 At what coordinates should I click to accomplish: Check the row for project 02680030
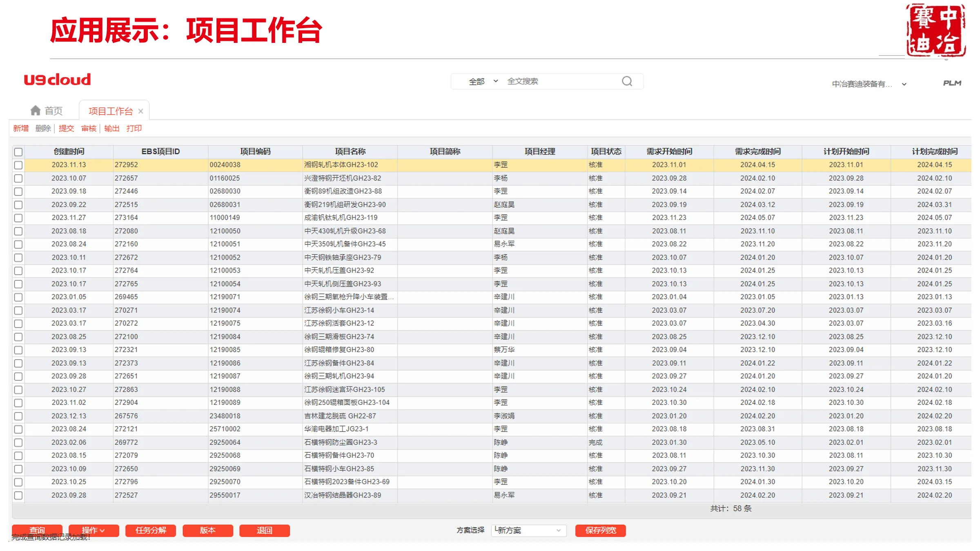[x=18, y=191]
